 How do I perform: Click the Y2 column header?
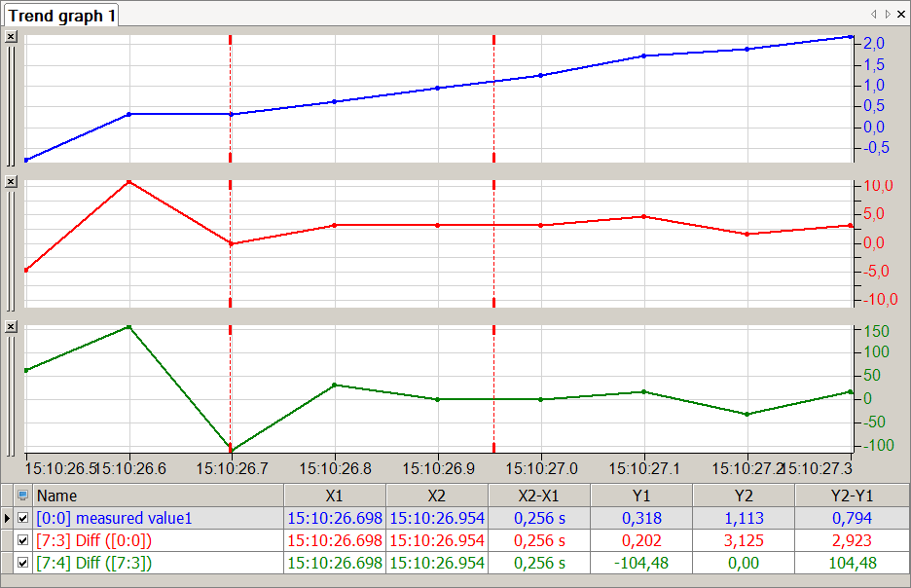click(x=744, y=496)
